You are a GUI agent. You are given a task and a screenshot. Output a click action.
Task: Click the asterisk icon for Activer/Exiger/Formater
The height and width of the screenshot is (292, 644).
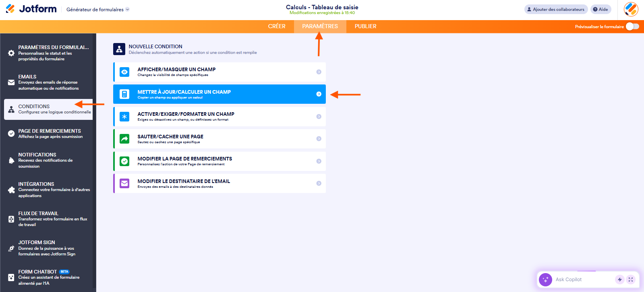[x=124, y=117]
